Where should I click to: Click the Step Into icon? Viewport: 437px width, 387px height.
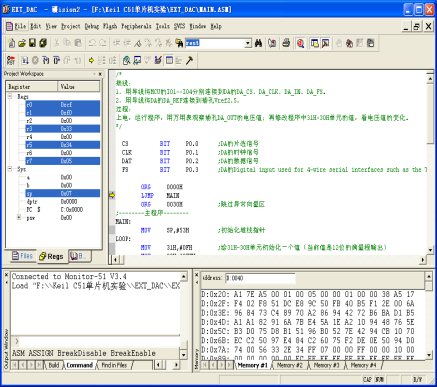point(46,60)
